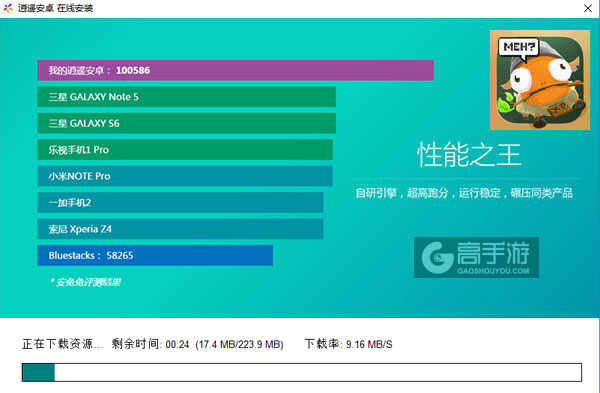Click the 正在下载资源 status text
The image size is (600, 393).
point(62,344)
